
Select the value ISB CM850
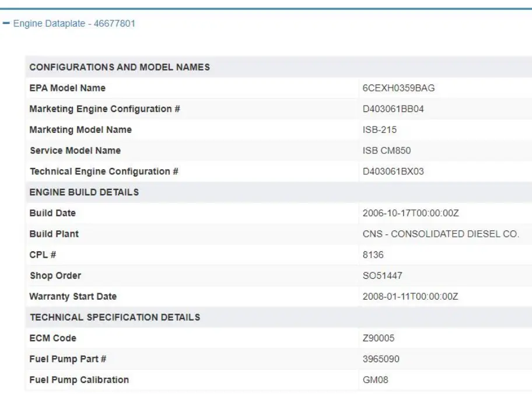tap(386, 150)
